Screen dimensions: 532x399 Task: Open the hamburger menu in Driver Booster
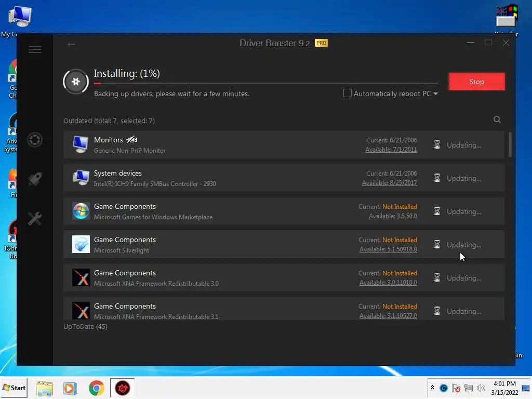(35, 49)
